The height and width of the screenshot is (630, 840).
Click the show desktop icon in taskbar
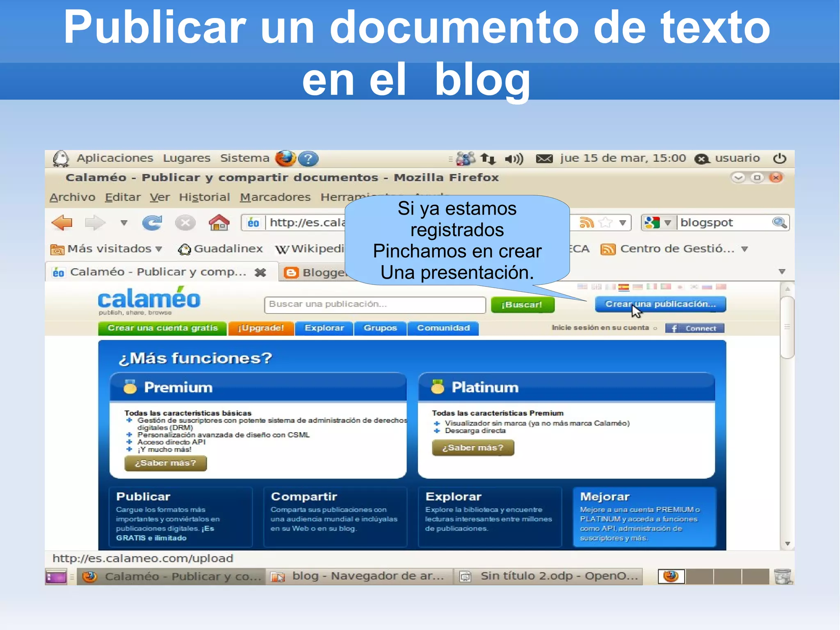(56, 577)
